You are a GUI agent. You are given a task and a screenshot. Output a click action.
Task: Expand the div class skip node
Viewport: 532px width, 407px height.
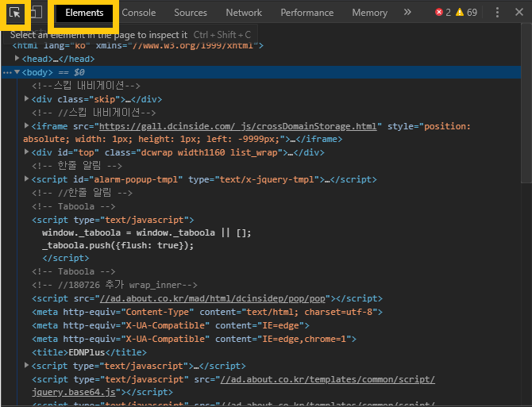(x=26, y=98)
